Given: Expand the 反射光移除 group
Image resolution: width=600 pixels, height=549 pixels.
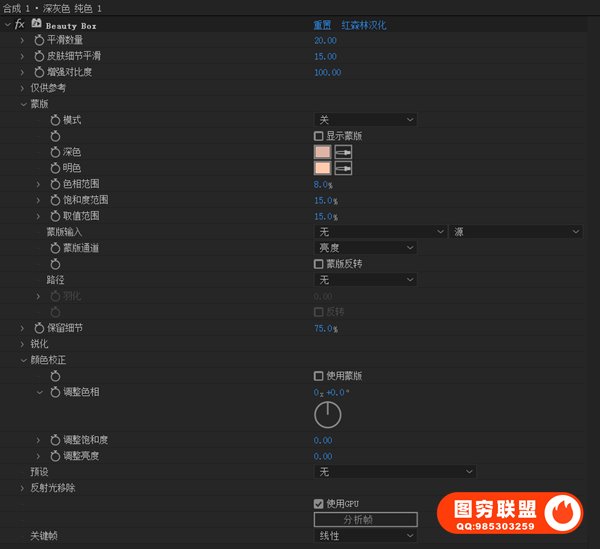Looking at the screenshot, I should coord(22,488).
